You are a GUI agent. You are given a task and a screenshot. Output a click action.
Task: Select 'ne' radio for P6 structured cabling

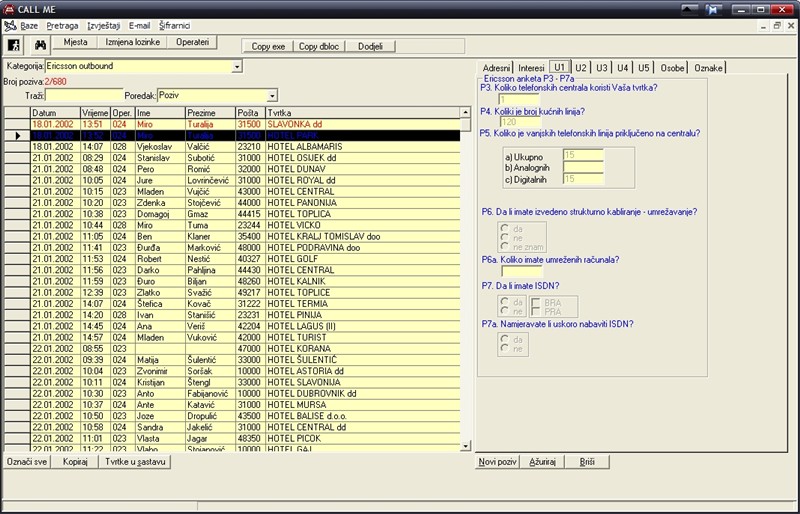click(x=505, y=237)
